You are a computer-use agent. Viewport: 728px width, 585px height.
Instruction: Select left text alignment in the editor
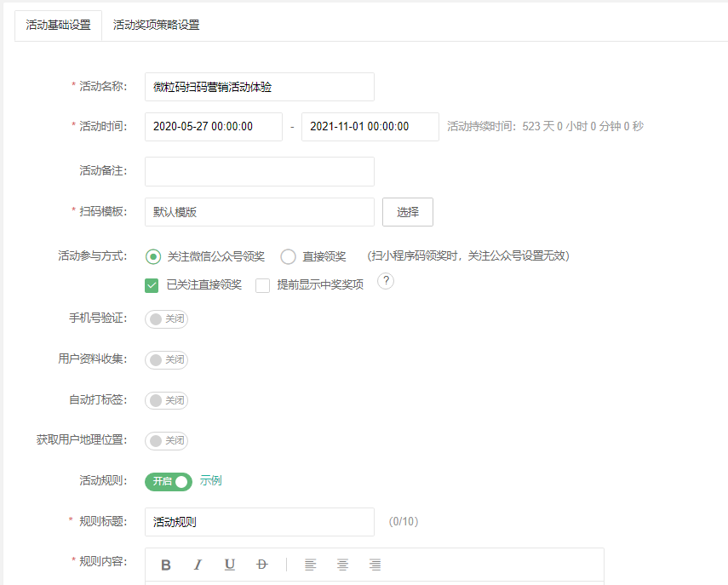311,565
